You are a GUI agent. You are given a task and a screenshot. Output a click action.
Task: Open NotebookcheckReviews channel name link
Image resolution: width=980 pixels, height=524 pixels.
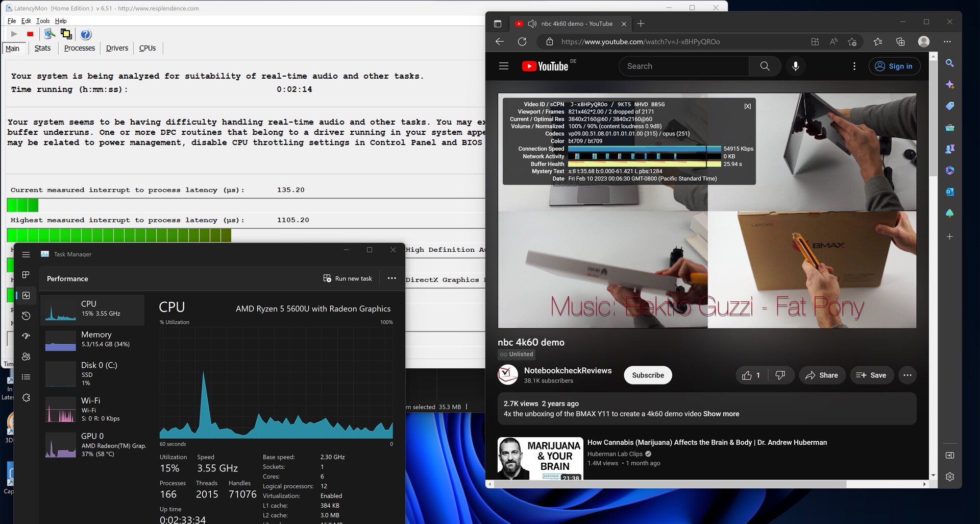click(568, 370)
